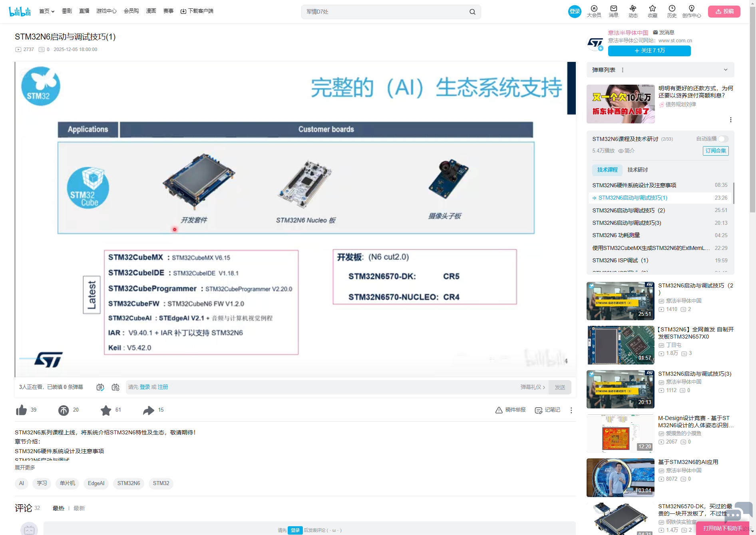Click 发送 danmaku send button

(560, 387)
